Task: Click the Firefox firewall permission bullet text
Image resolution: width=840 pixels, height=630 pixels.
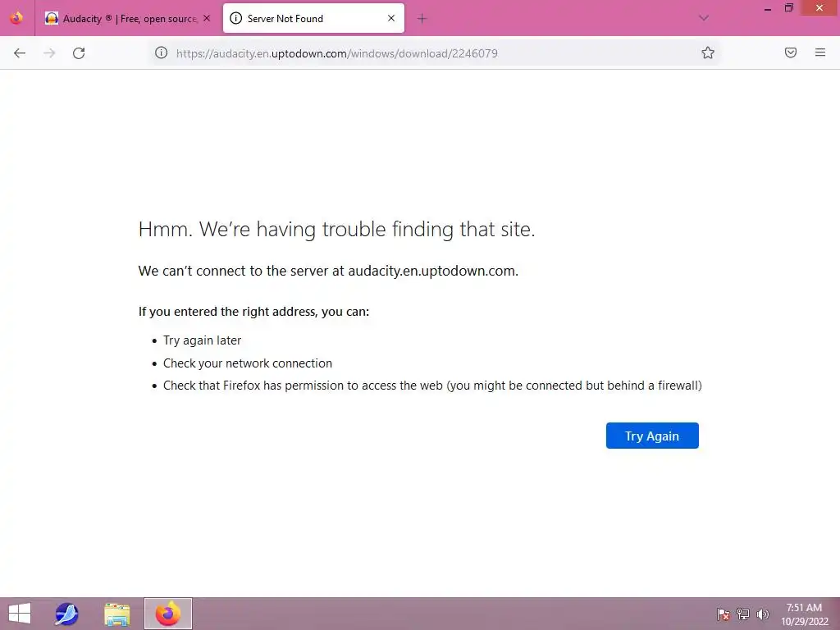Action: 432,386
